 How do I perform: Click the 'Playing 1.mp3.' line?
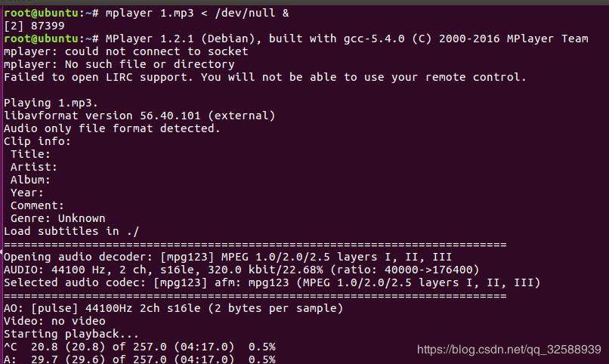51,103
